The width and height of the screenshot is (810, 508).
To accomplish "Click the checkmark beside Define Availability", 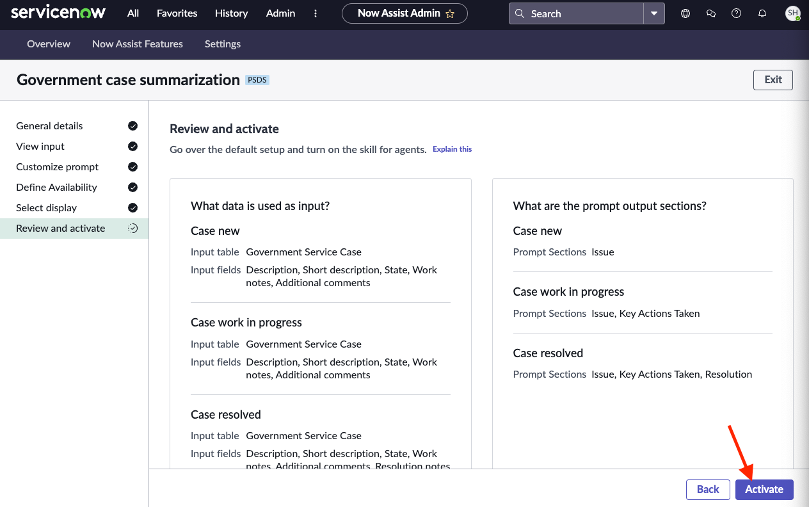I will (x=133, y=187).
